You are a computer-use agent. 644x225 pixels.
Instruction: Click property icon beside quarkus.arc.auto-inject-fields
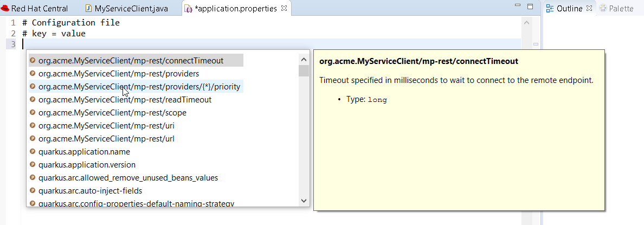pyautogui.click(x=33, y=191)
